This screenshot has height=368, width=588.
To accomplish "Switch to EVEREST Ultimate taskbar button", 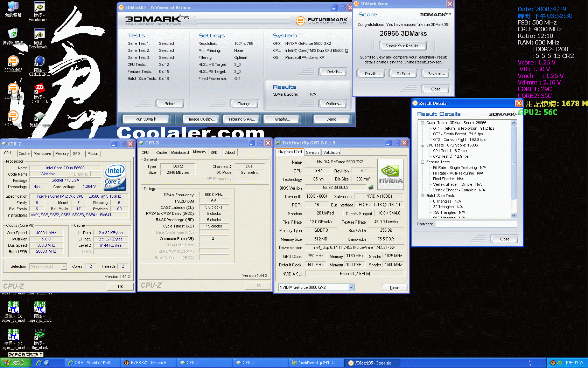I will coord(148,363).
